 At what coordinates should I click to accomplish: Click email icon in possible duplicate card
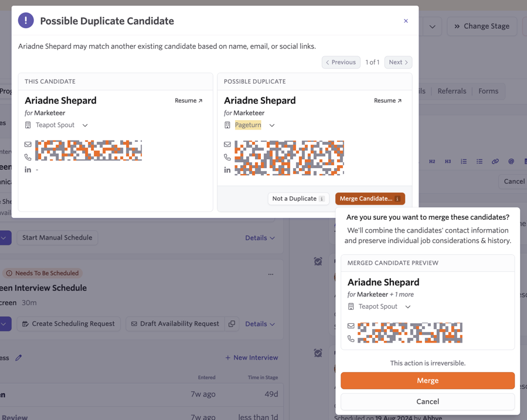pos(227,144)
